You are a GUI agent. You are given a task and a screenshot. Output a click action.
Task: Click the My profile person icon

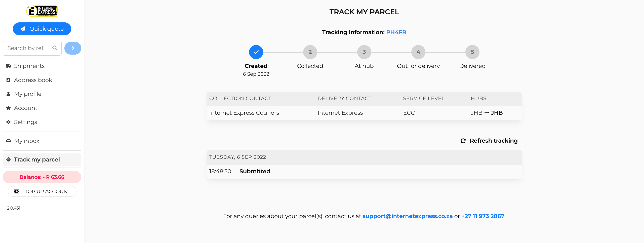point(8,94)
